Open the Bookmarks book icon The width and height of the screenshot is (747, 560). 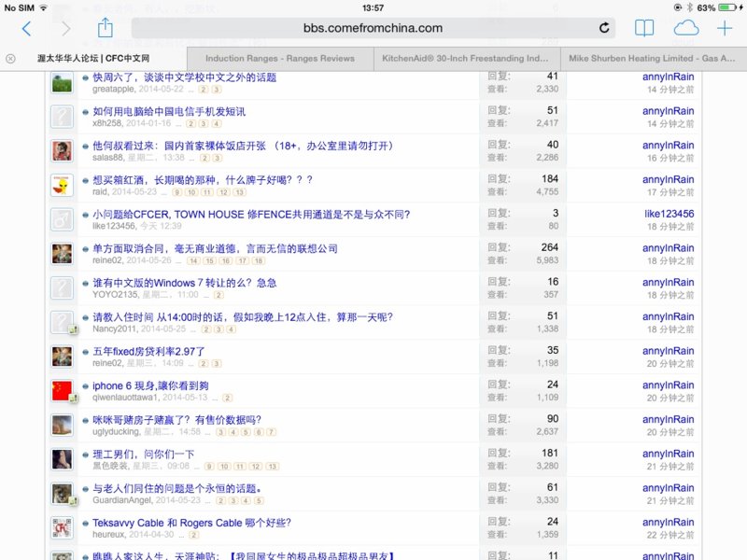tap(644, 28)
